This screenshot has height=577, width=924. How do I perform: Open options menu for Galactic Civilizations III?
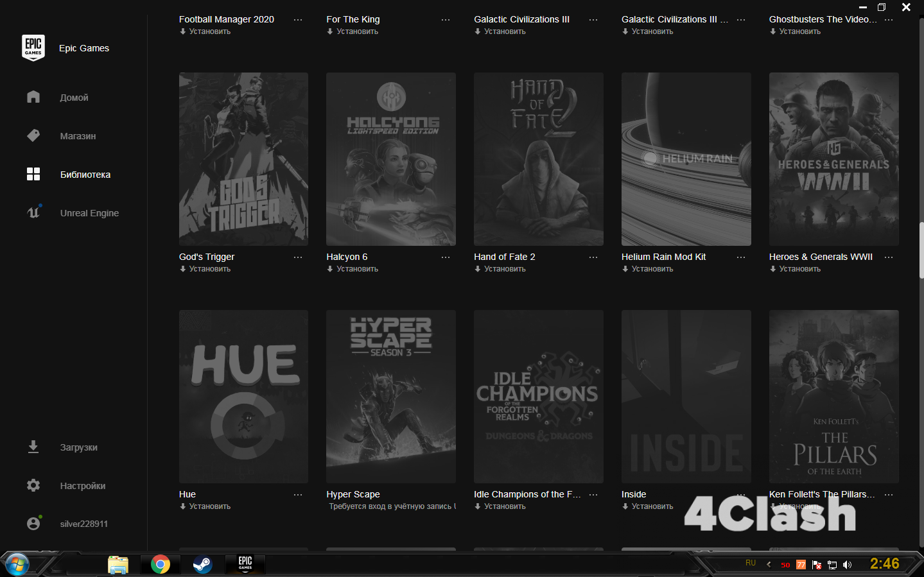(x=593, y=19)
